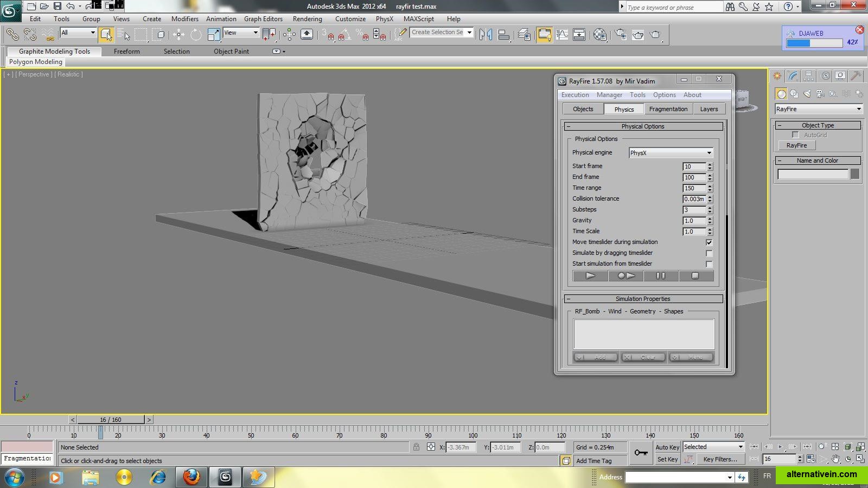This screenshot has width=868, height=488.
Task: Choose the Select and Rotate tool
Action: (x=196, y=35)
